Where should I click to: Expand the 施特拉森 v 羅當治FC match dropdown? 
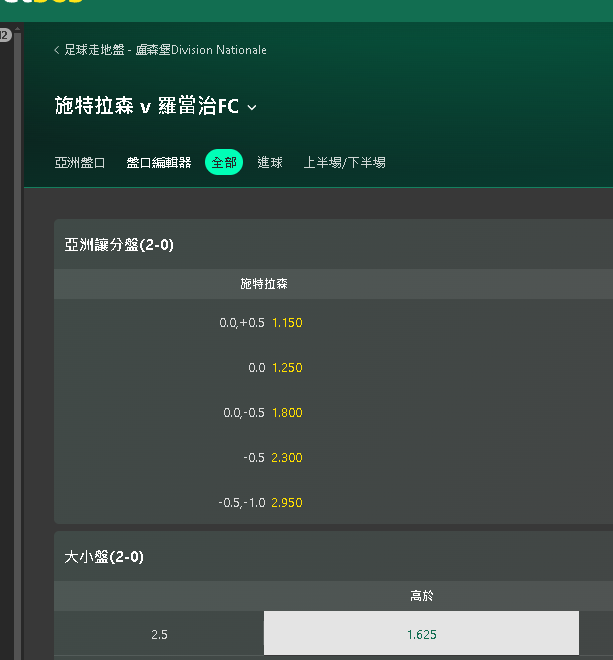[252, 107]
